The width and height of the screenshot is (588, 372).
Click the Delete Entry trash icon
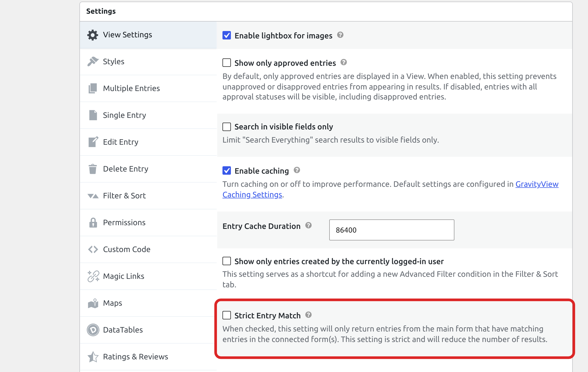tap(93, 169)
